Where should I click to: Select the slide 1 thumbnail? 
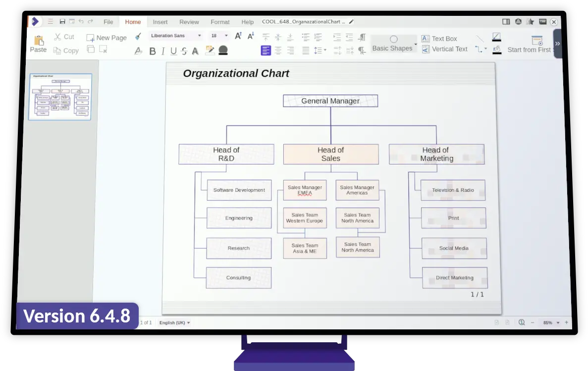pos(60,97)
